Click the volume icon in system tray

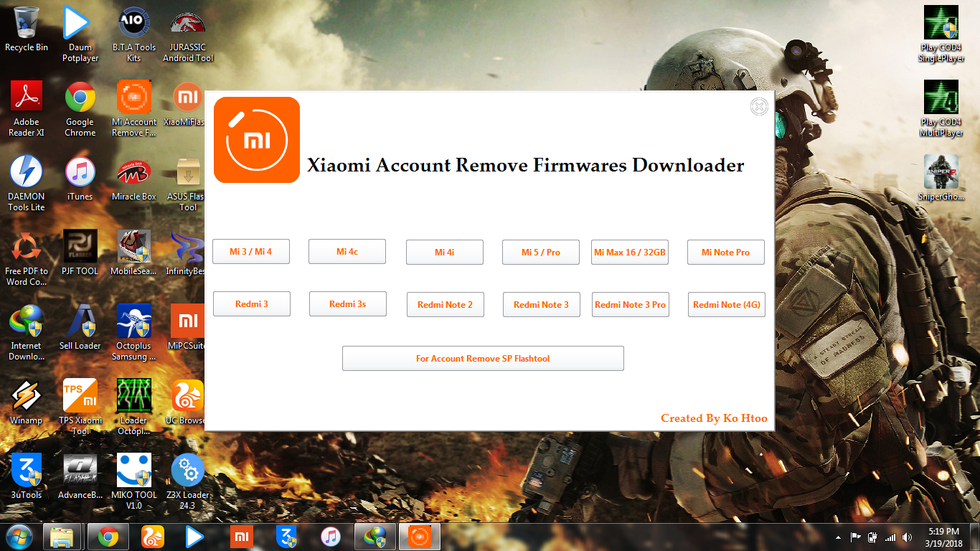coord(908,537)
